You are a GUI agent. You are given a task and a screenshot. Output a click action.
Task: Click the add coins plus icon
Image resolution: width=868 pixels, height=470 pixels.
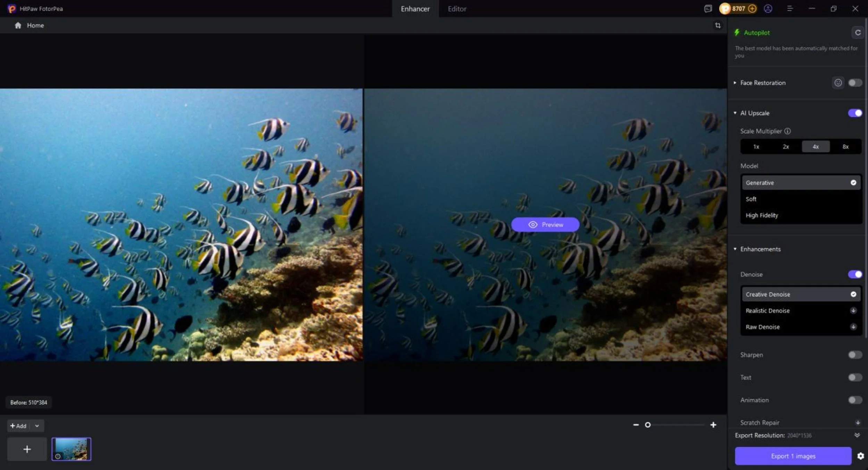(x=752, y=9)
